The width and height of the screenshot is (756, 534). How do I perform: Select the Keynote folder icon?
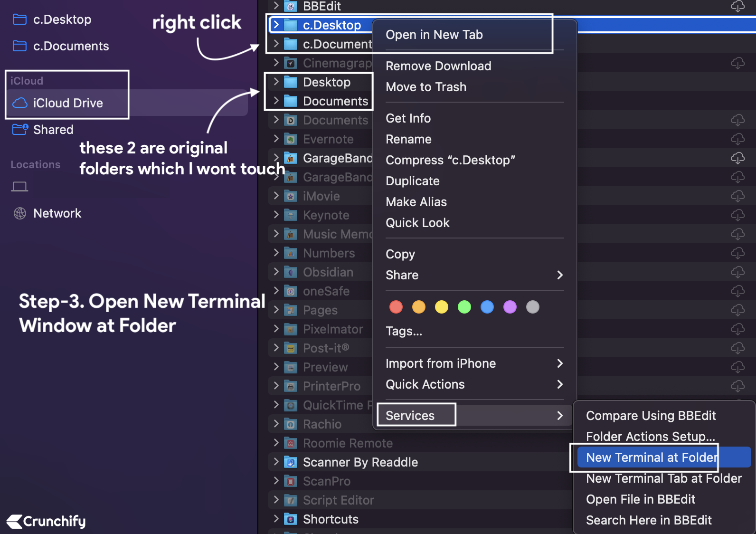(x=290, y=215)
